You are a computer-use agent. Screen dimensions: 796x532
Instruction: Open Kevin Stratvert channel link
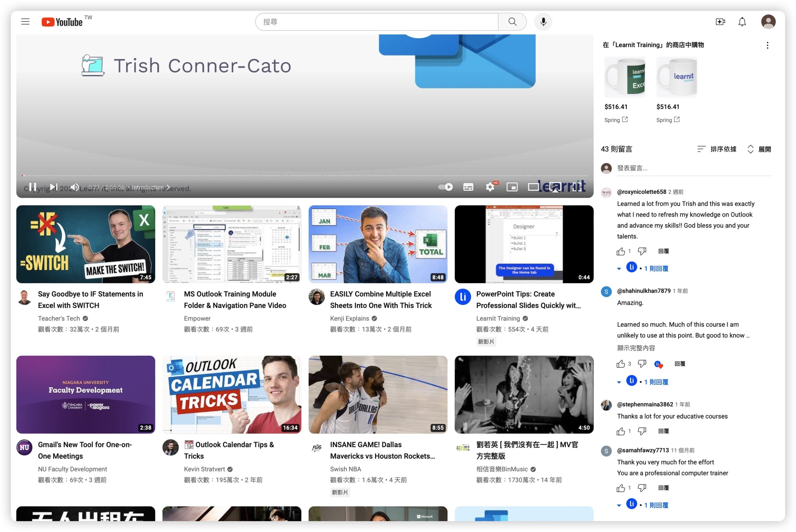pyautogui.click(x=204, y=469)
